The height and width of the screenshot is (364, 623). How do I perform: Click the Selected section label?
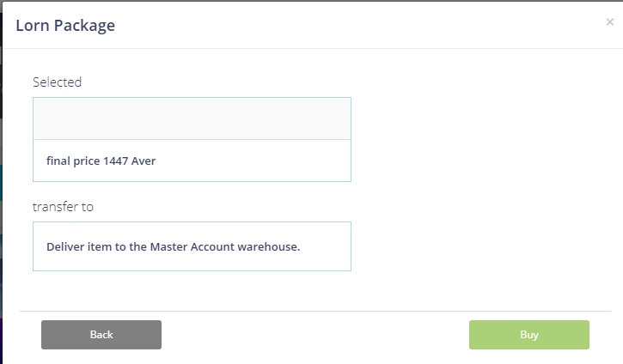(57, 82)
